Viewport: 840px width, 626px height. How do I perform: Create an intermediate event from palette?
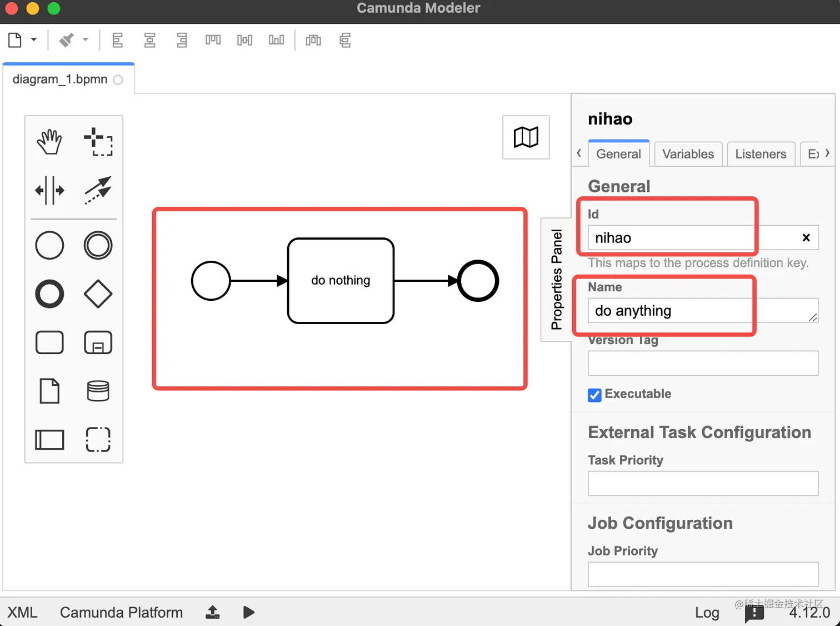pos(98,245)
